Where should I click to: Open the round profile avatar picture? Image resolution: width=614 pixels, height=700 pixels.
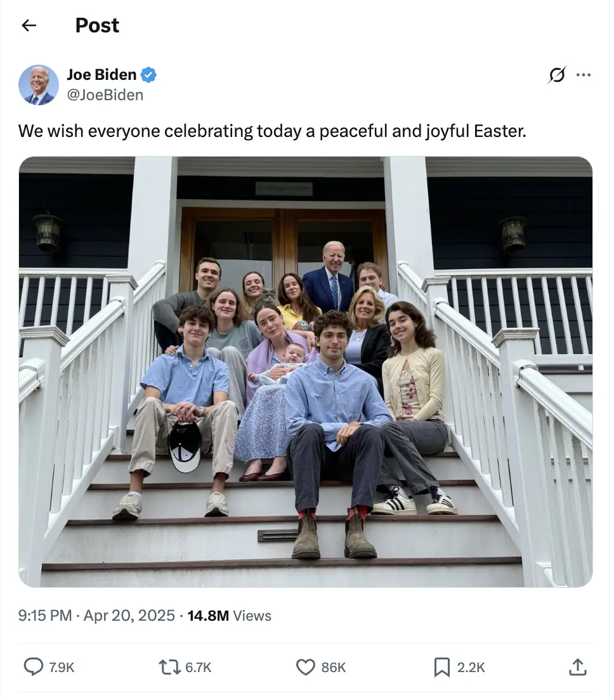pyautogui.click(x=39, y=85)
